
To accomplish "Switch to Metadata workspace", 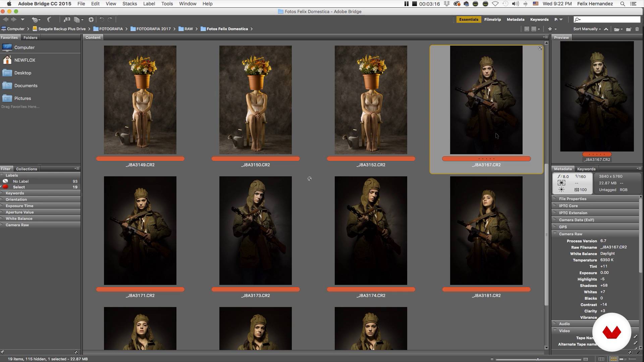I will [x=515, y=19].
